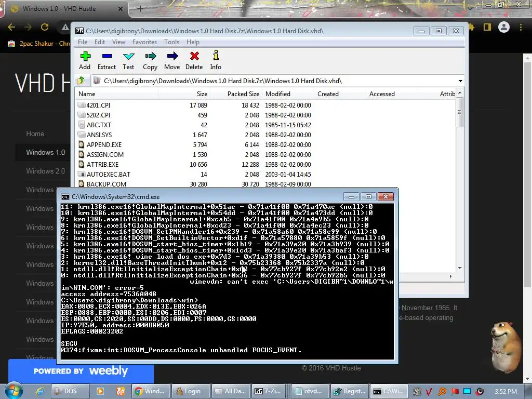Sort by the Accessed column header
Screen dimensions: 532x399
[x=392, y=94]
